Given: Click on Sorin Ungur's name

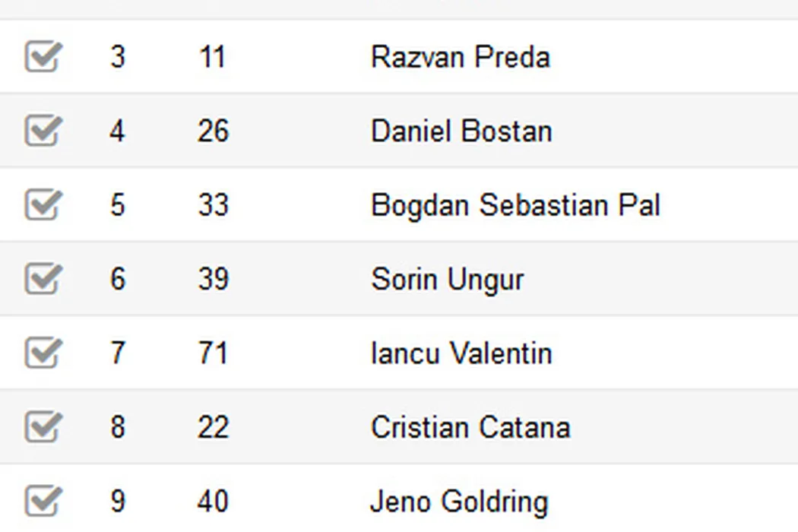Looking at the screenshot, I should tap(447, 280).
